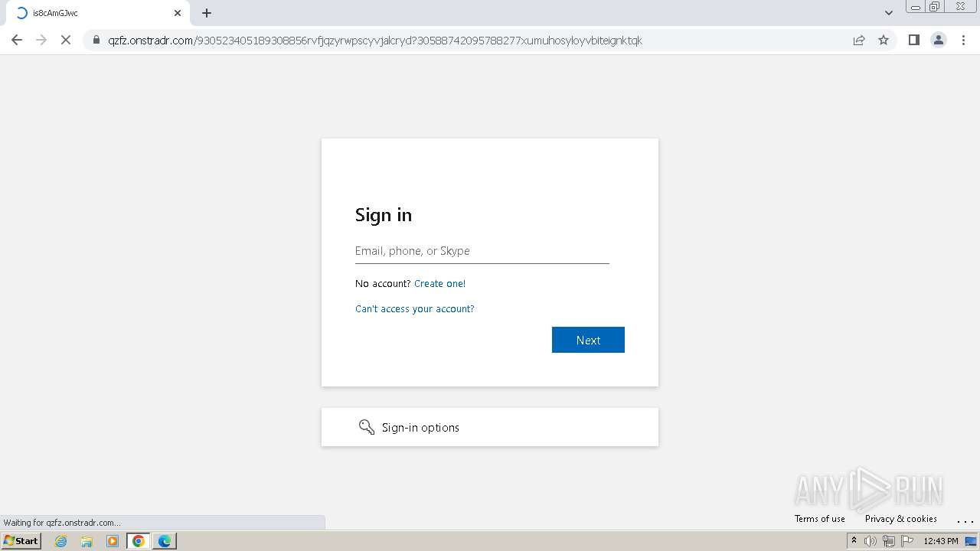Open the Chrome profile avatar
The height and width of the screenshot is (551, 980).
point(939,40)
